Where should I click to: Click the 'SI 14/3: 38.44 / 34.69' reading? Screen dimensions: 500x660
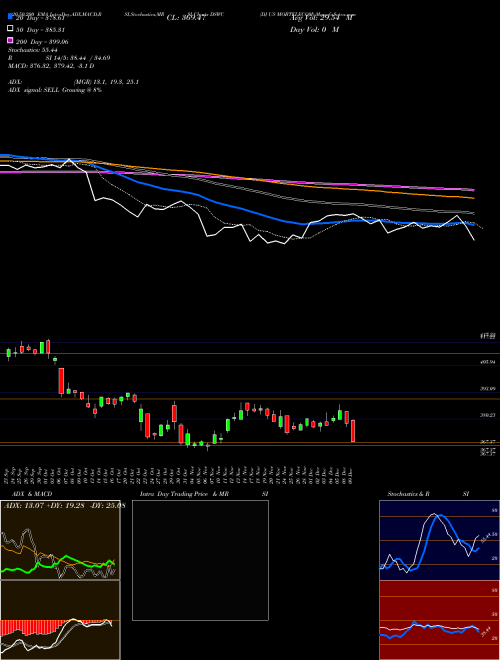tap(78, 58)
